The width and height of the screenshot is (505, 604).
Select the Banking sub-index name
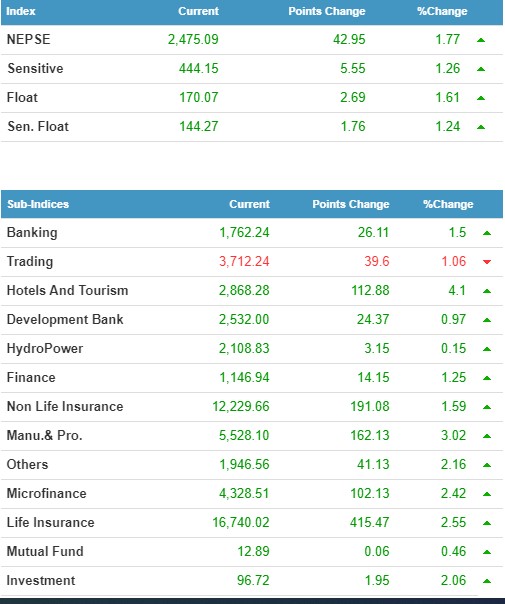[32, 233]
